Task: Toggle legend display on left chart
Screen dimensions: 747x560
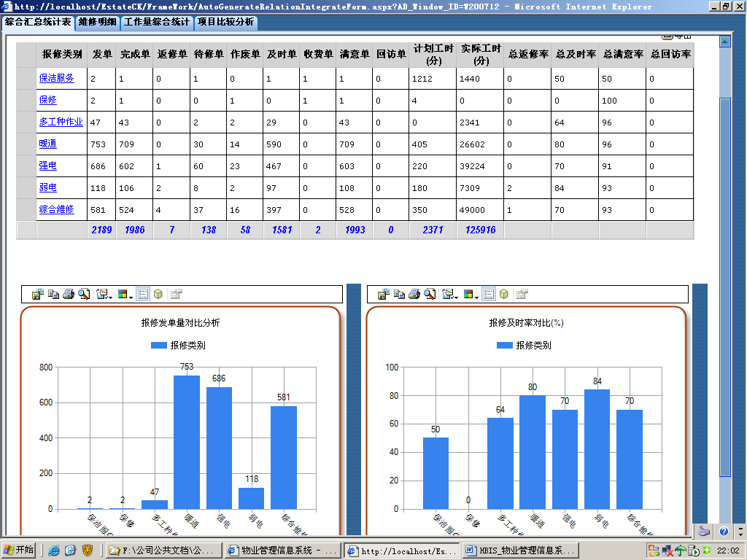Action: point(144,294)
